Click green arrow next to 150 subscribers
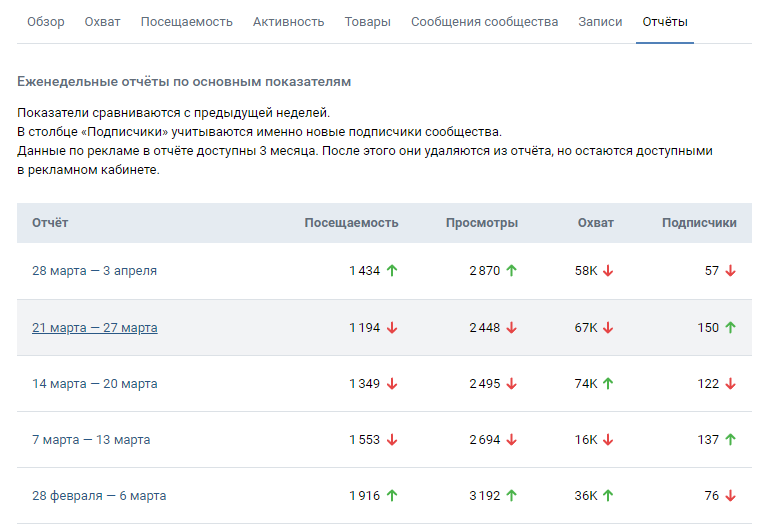Image resolution: width=773 pixels, height=525 pixels. pyautogui.click(x=731, y=327)
